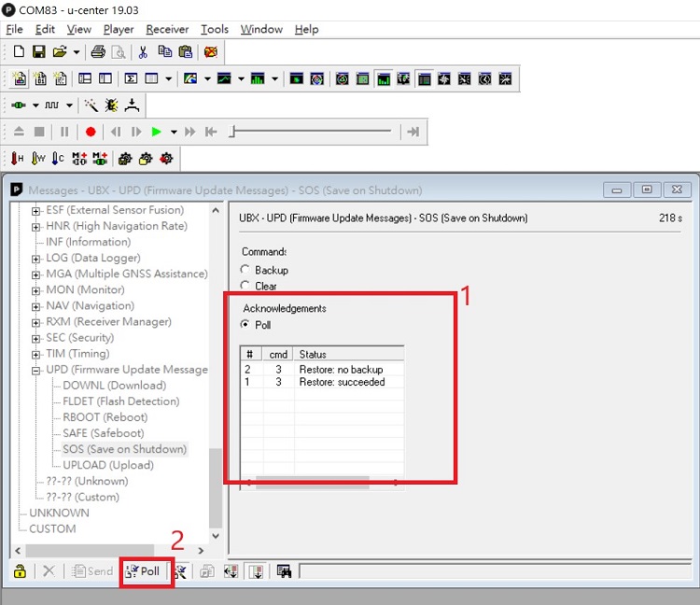The width and height of the screenshot is (700, 605).
Task: Open the File menu
Action: click(x=14, y=30)
